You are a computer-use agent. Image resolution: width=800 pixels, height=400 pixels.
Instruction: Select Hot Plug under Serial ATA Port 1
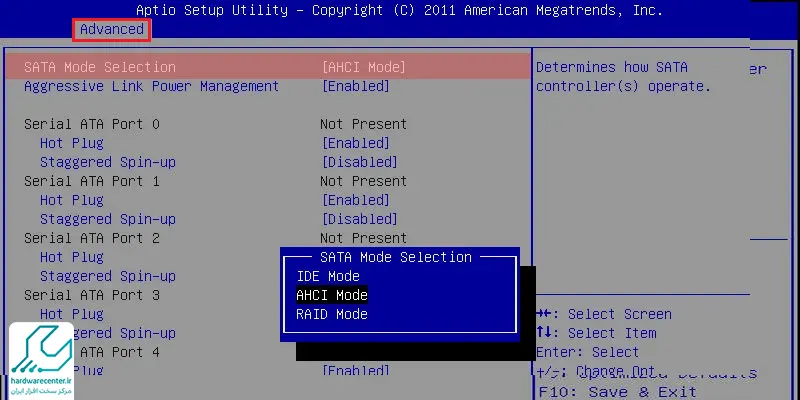tap(72, 200)
